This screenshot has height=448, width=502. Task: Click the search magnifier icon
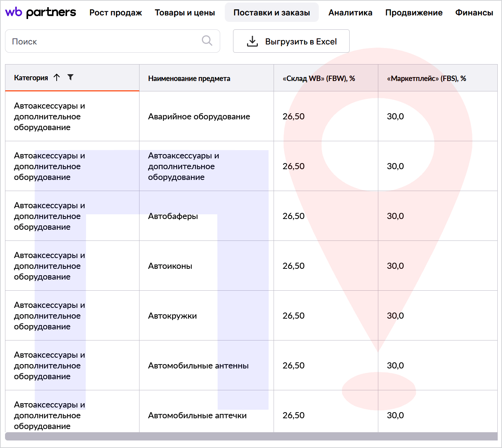click(x=207, y=40)
